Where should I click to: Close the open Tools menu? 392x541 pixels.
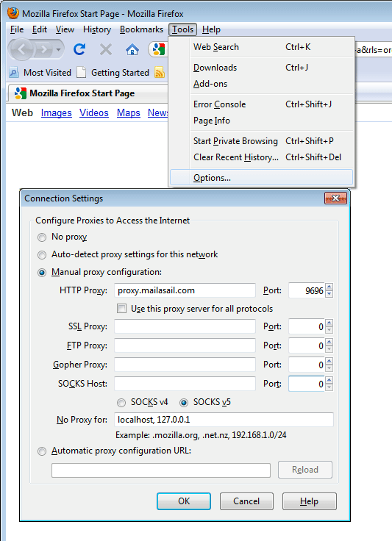click(182, 29)
